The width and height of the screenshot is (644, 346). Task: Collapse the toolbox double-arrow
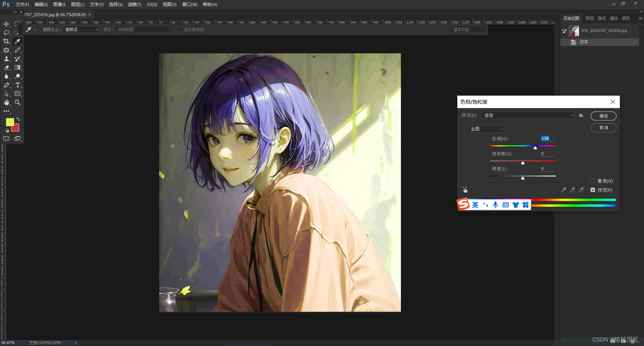(x=15, y=12)
